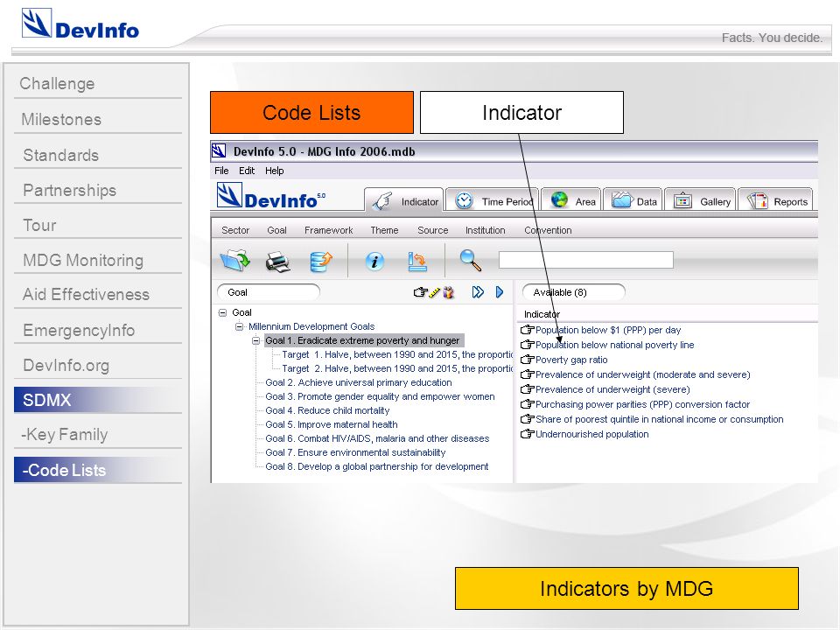Click hand icon beside Undernourished population
The image size is (840, 630).
[527, 434]
